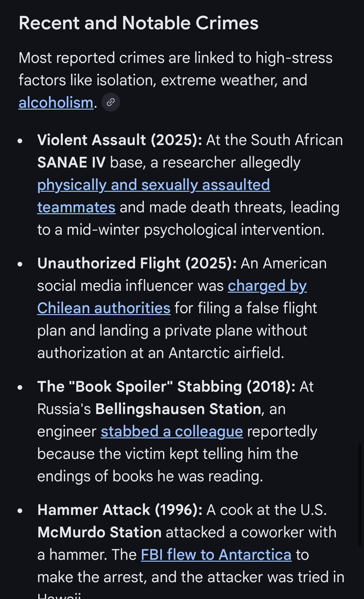Open the alcoholism link
This screenshot has width=364, height=599.
[x=56, y=102]
